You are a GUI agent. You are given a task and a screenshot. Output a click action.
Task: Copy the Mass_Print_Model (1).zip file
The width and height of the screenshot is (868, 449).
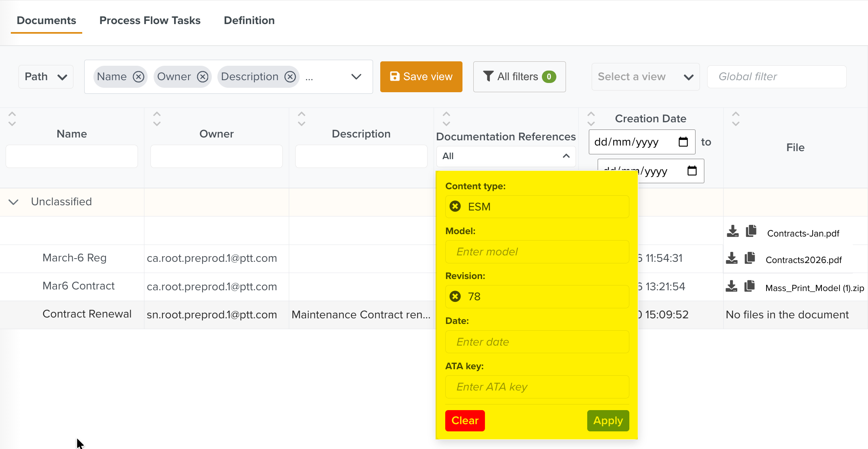tap(750, 286)
